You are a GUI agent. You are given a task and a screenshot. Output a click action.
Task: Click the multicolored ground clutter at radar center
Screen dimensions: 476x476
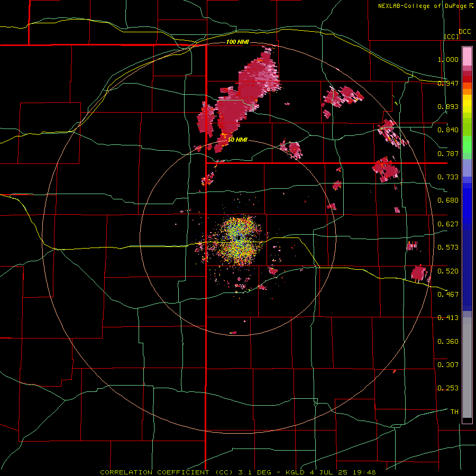coord(239,241)
